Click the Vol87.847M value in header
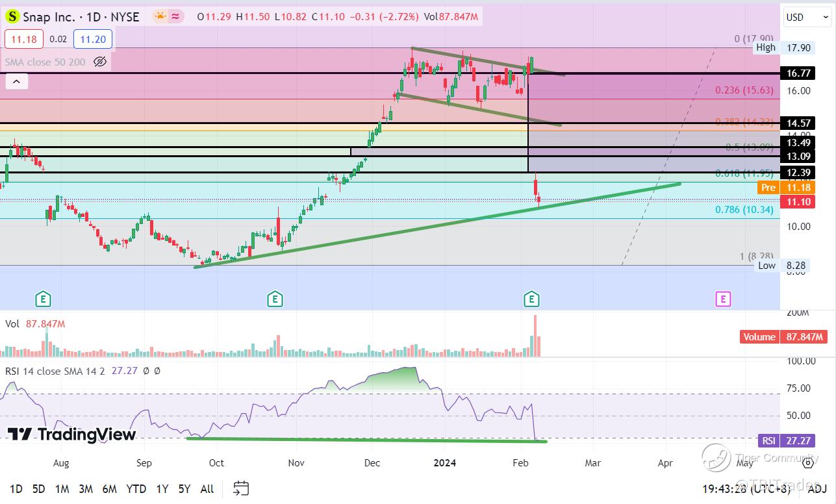 451,17
